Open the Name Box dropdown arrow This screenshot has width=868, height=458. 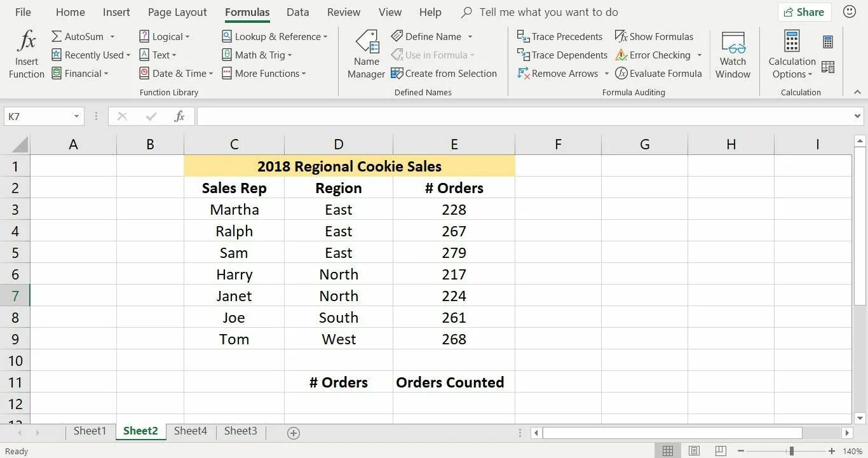coord(76,116)
